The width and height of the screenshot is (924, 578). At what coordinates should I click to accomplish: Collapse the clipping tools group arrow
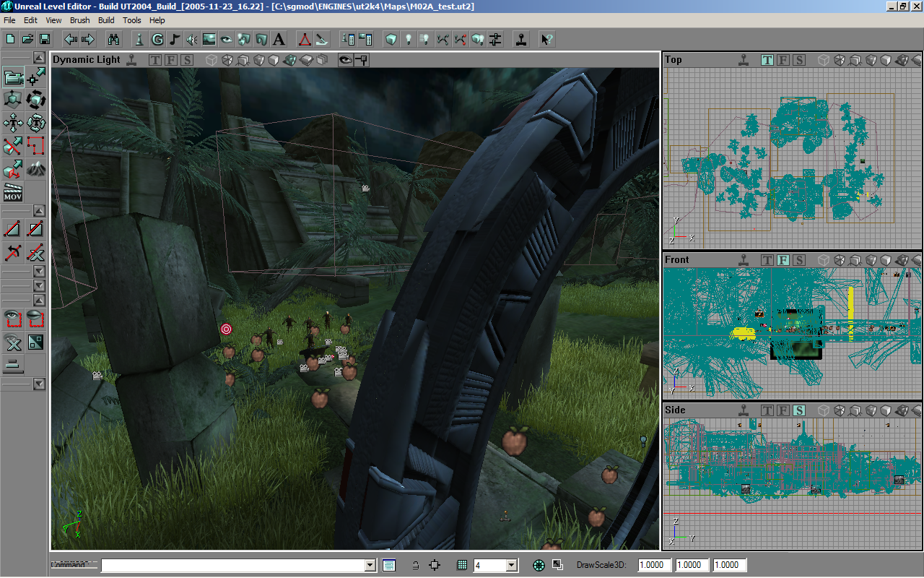tap(40, 210)
